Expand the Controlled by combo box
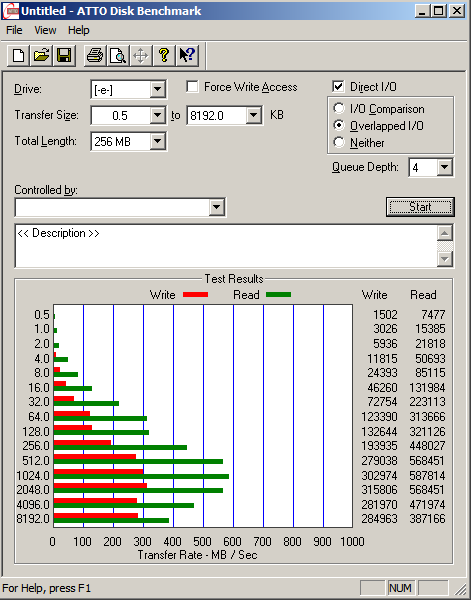The height and width of the screenshot is (600, 471). 217,207
